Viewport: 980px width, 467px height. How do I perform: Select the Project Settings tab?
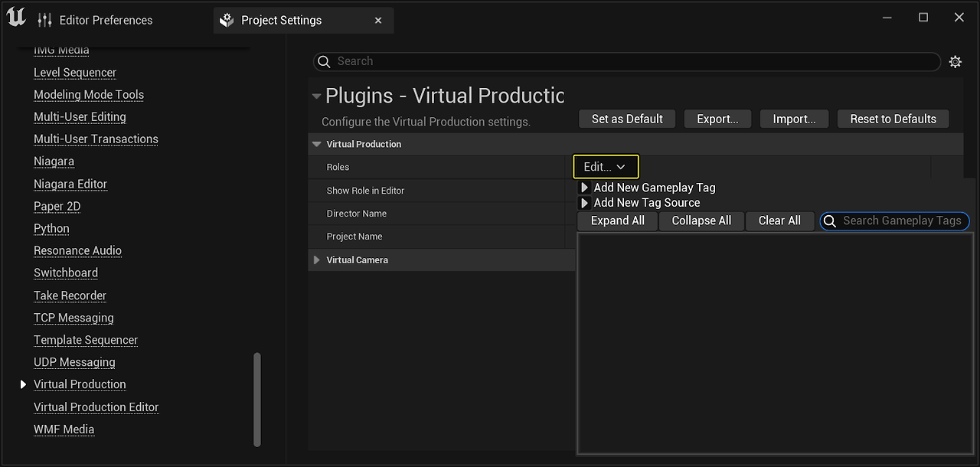point(303,21)
